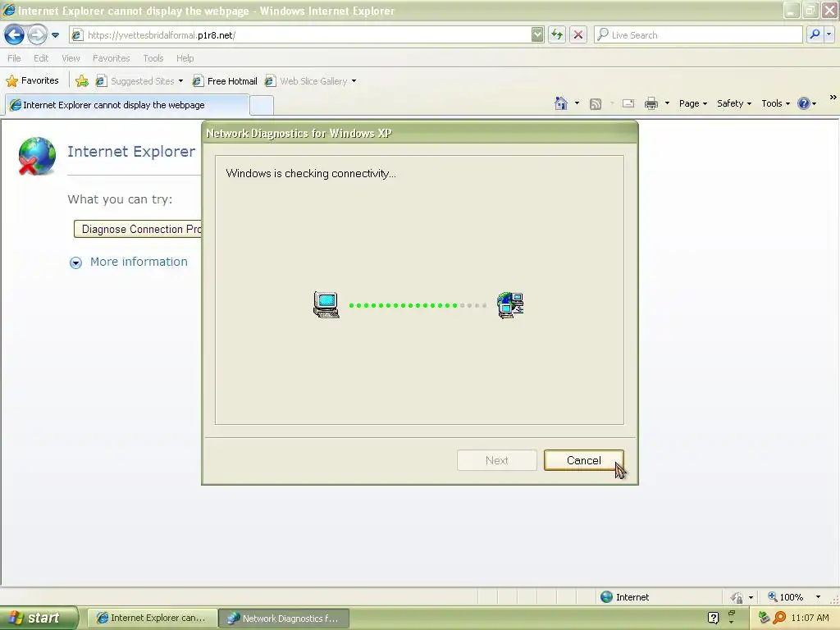Stop loading with the red X icon

pyautogui.click(x=578, y=35)
